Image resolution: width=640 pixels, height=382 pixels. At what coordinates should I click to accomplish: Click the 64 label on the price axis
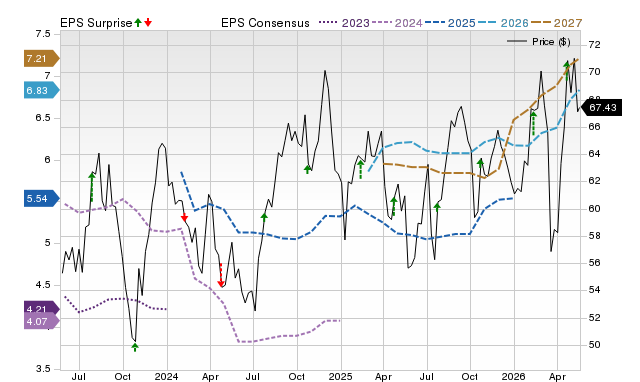[x=595, y=154]
